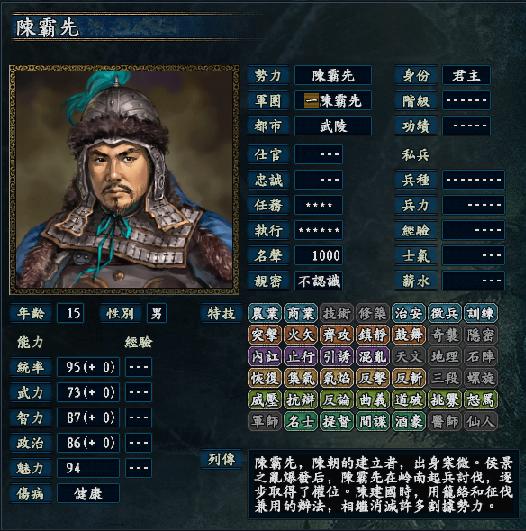Select the 列傳 biography label
The image size is (526, 531).
[221, 459]
